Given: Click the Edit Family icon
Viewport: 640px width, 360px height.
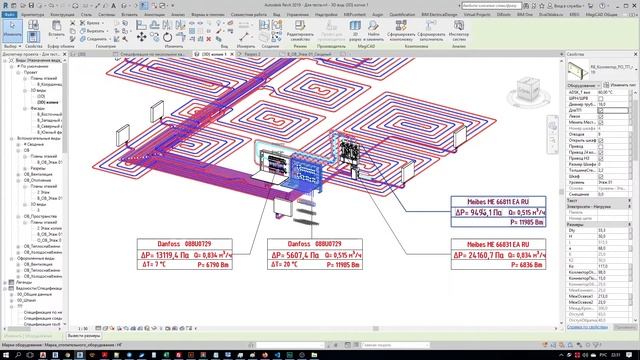Looking at the screenshot, I should 300,26.
